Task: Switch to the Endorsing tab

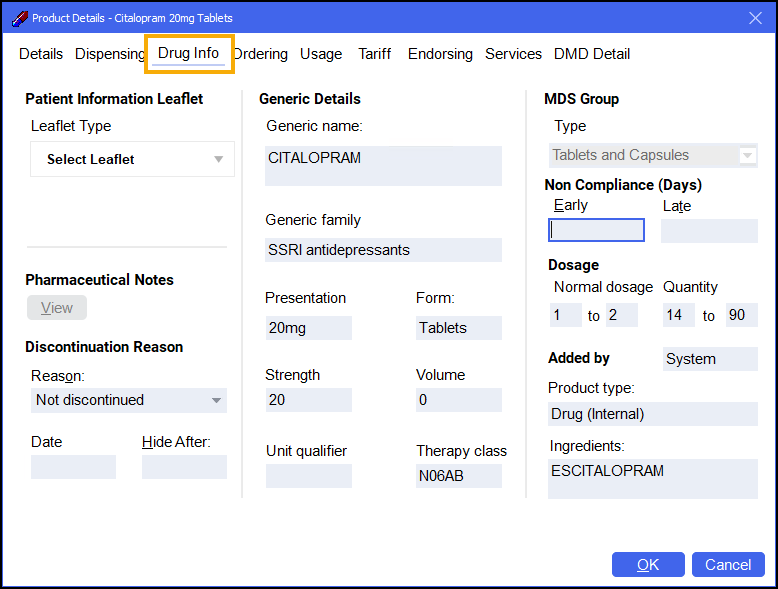Action: (x=440, y=54)
